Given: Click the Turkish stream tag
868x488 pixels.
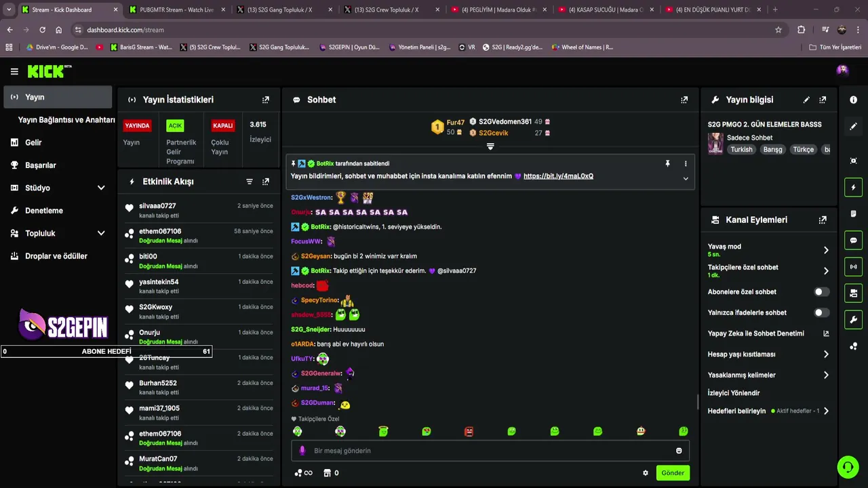Looking at the screenshot, I should [x=741, y=150].
